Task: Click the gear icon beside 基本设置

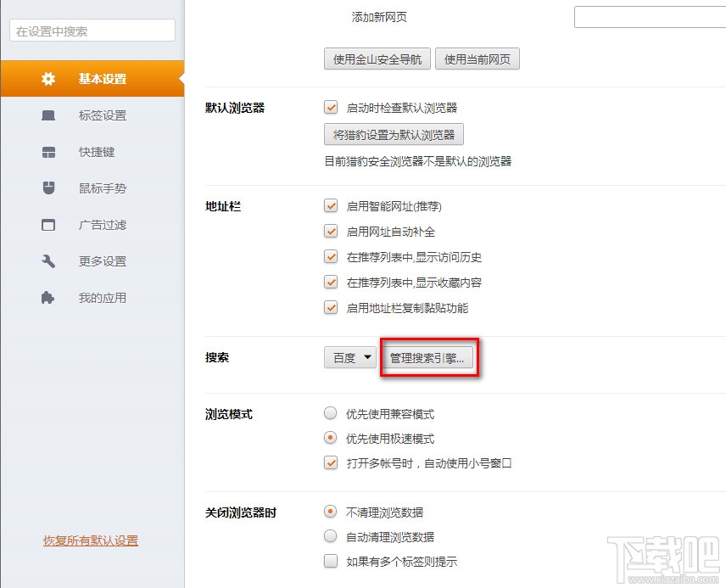Action: point(49,78)
